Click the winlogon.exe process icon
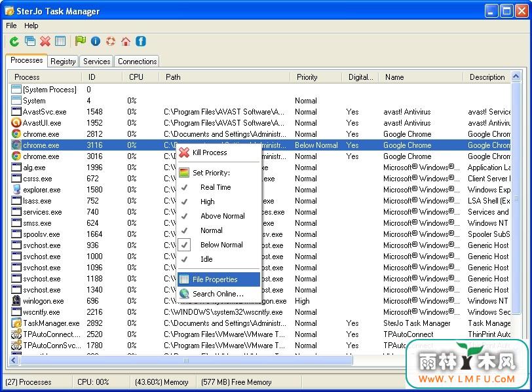This screenshot has width=532, height=392. click(x=16, y=300)
